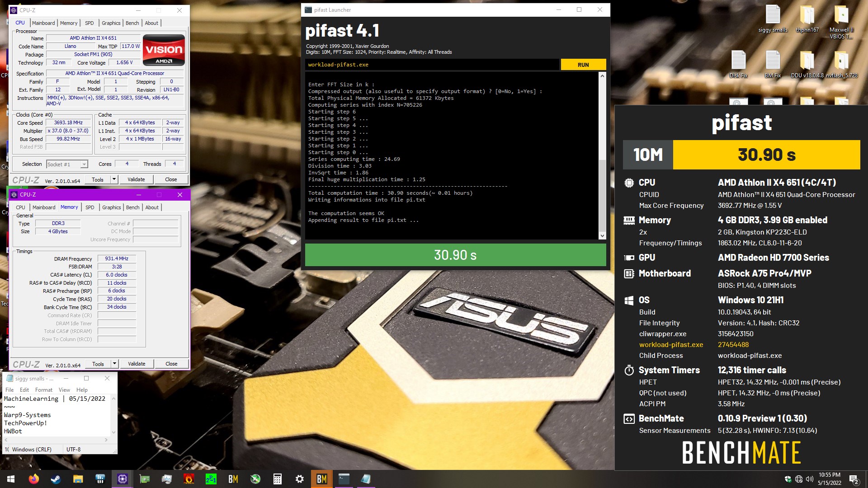Click Validate in the Memory CPU-Z window
Viewport: 868px width, 488px height.
pyautogui.click(x=137, y=364)
